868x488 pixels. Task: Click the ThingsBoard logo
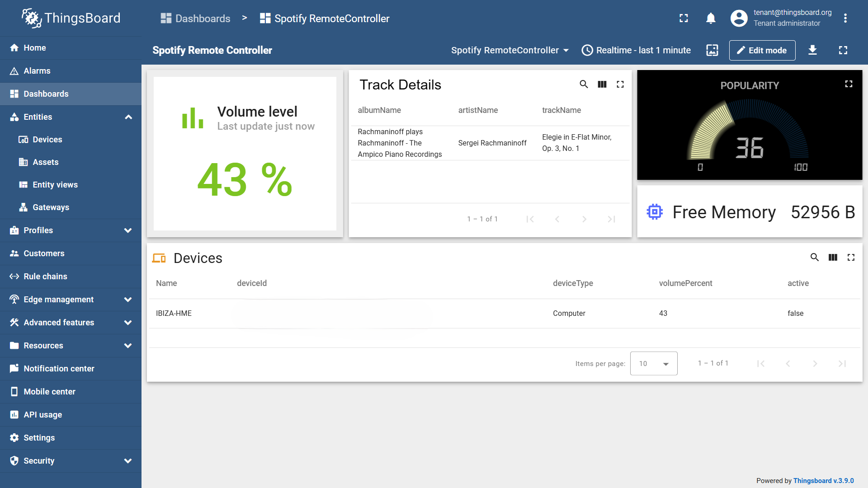pos(71,18)
